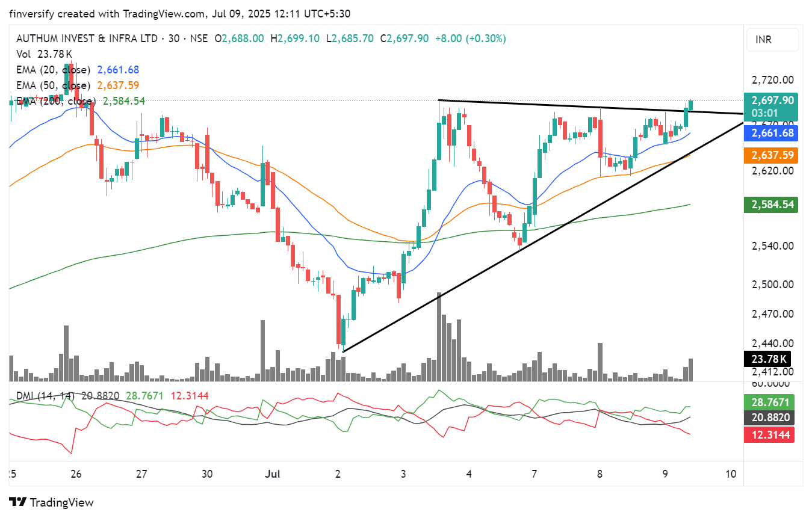Screen dimensions: 812x518
Task: Click the +8.00 (+0.30%) change value
Action: click(x=471, y=39)
